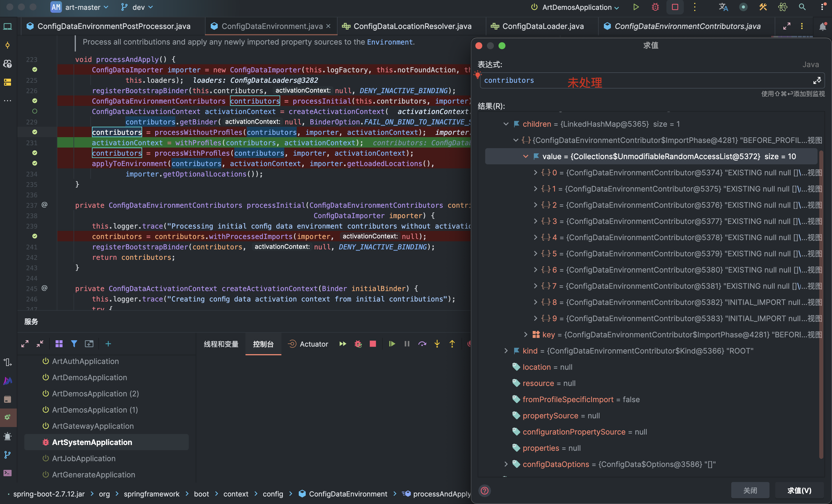The width and height of the screenshot is (832, 504).
Task: Resume program with green play icon
Action: point(392,344)
